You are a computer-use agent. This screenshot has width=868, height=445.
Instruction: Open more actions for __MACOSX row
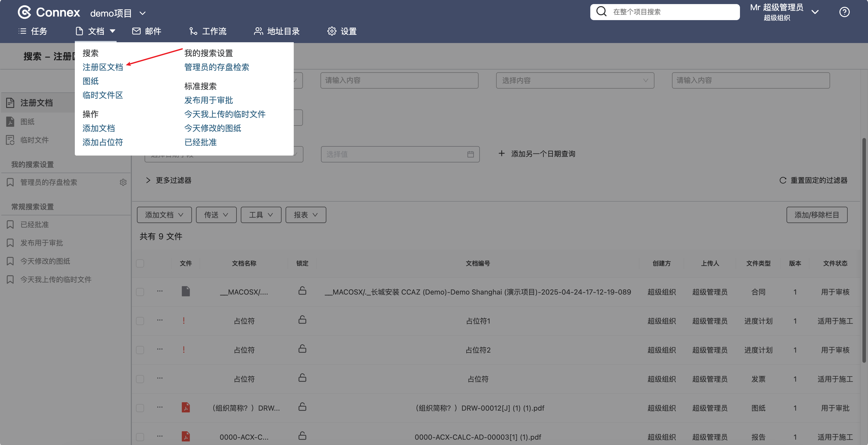click(x=160, y=291)
